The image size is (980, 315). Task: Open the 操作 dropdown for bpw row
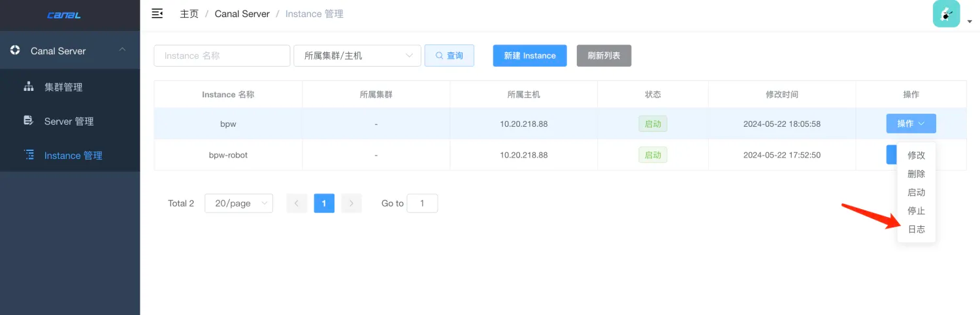(x=911, y=124)
